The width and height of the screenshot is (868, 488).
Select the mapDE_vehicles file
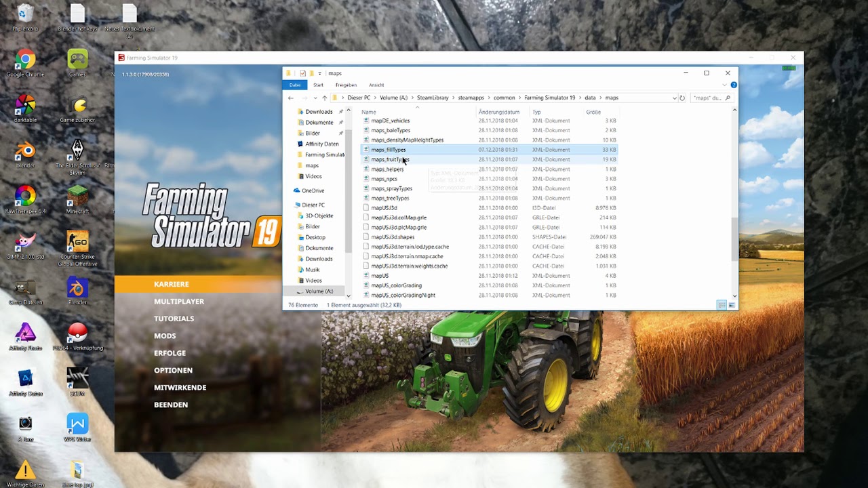click(489, 121)
